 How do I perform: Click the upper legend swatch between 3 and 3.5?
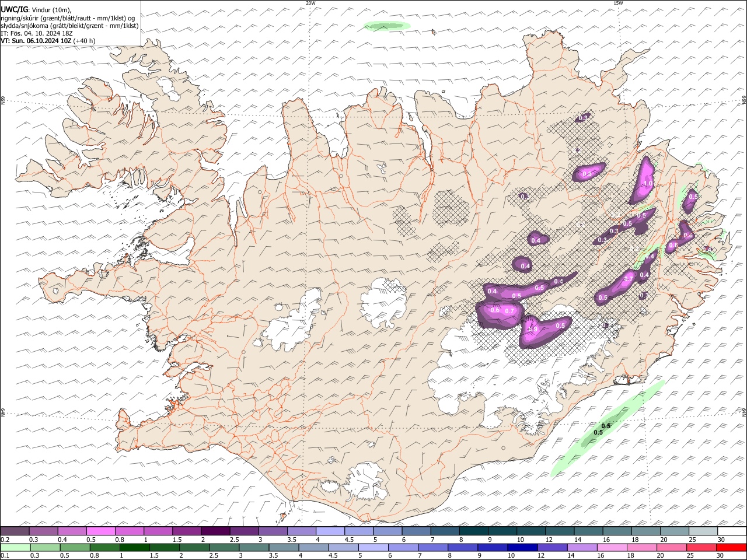point(273,531)
